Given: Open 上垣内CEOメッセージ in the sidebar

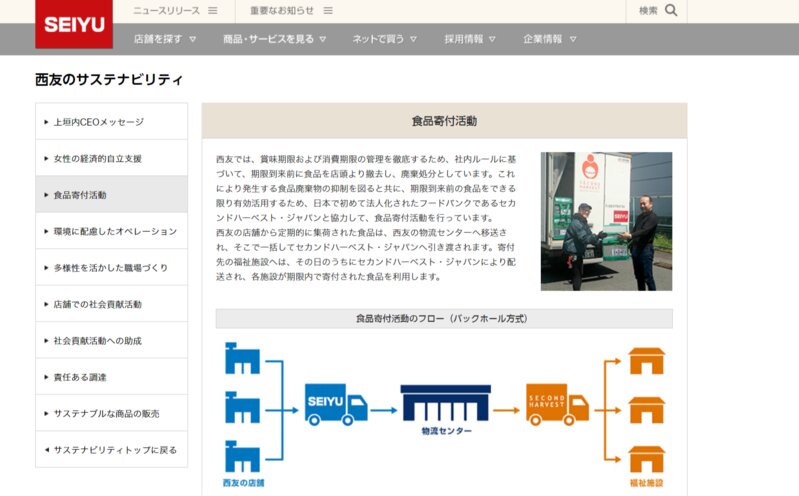Looking at the screenshot, I should (112, 122).
